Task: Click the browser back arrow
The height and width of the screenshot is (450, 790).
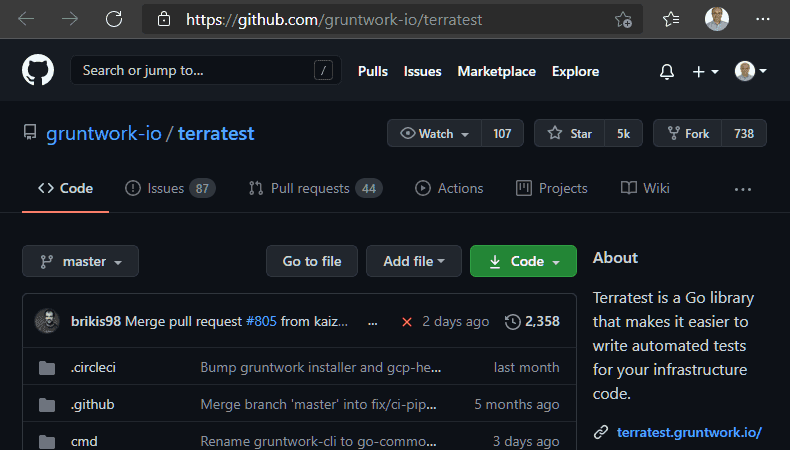Action: [x=26, y=19]
